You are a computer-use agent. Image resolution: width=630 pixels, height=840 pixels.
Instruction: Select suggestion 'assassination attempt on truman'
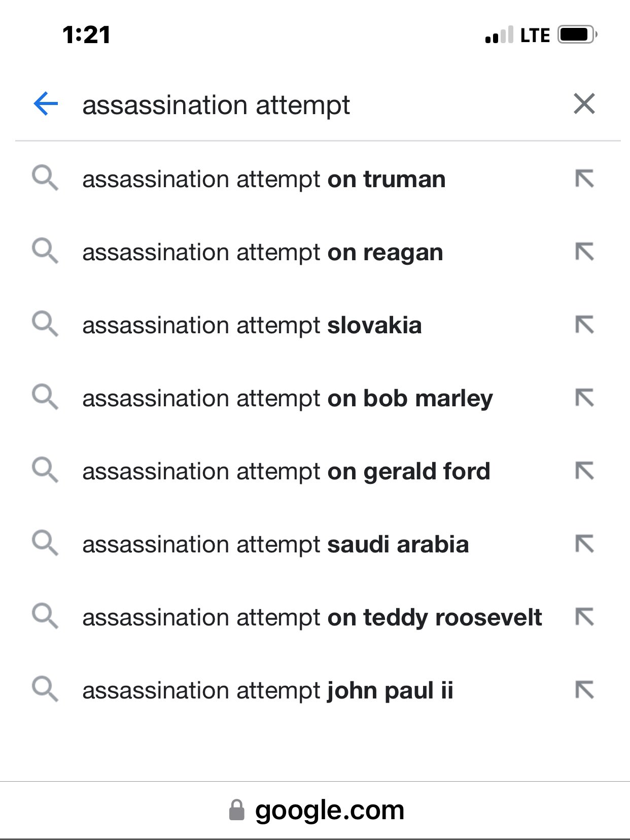264,180
